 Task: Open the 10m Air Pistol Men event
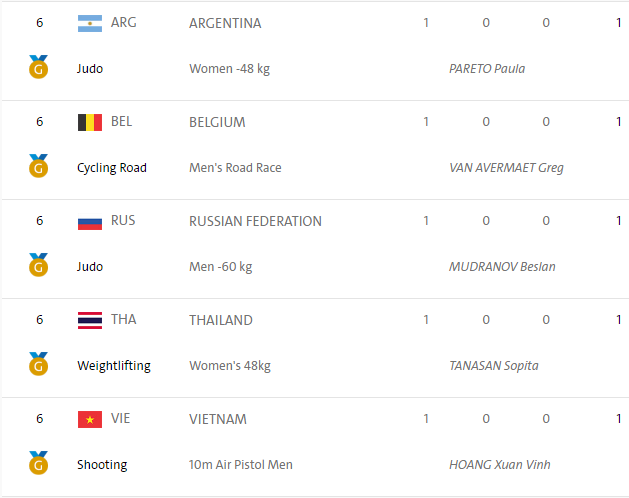point(240,465)
